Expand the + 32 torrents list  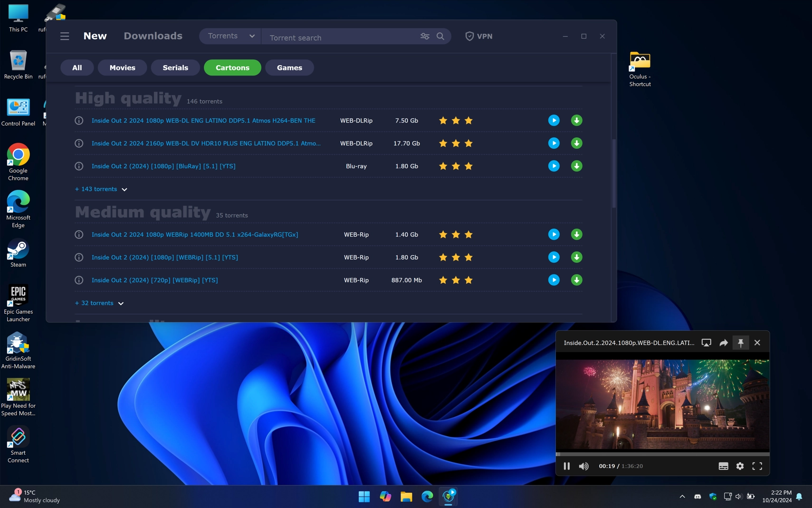coord(99,303)
